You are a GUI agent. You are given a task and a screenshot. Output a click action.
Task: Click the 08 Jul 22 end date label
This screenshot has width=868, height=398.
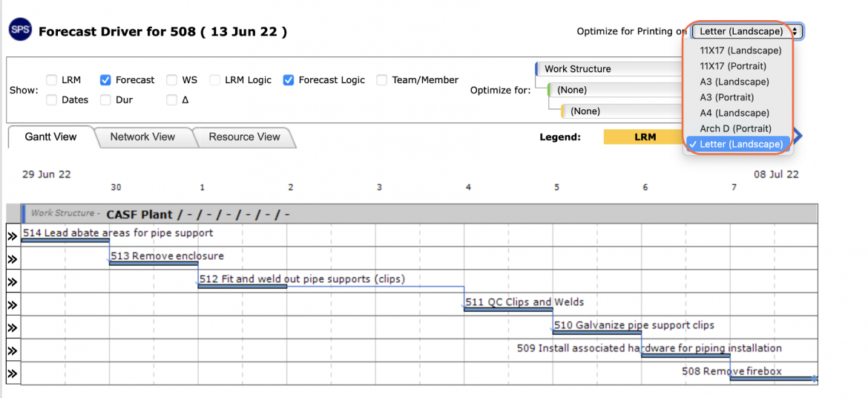tap(776, 174)
